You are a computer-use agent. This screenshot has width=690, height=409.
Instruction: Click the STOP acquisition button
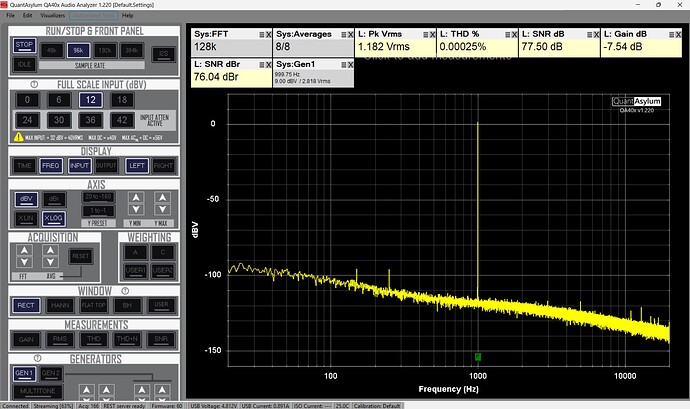point(24,45)
